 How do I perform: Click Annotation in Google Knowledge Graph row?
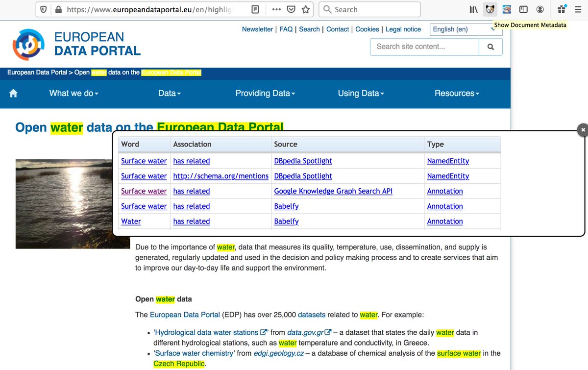point(445,191)
